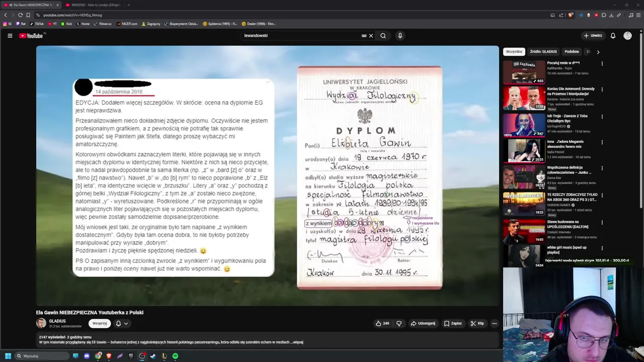Click the Windows taskbar search box
644x362 pixels.
tap(42, 356)
